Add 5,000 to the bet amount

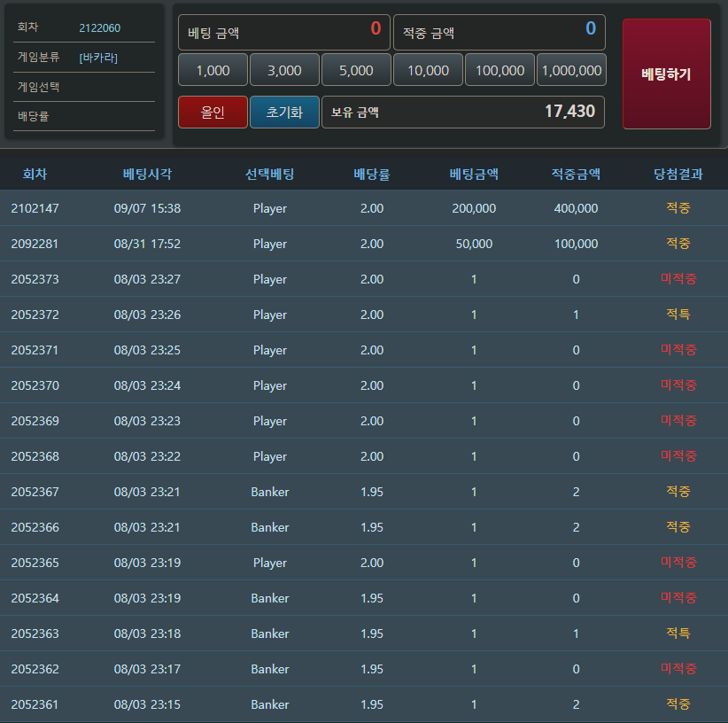[x=356, y=70]
